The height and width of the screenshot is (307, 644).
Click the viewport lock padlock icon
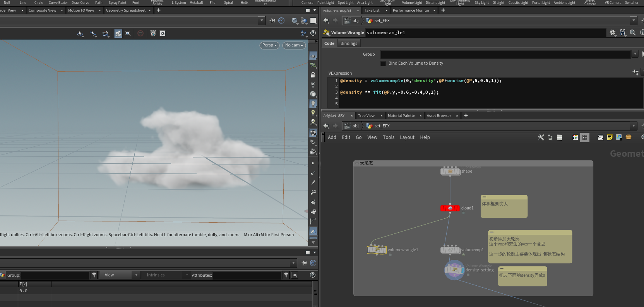[313, 75]
